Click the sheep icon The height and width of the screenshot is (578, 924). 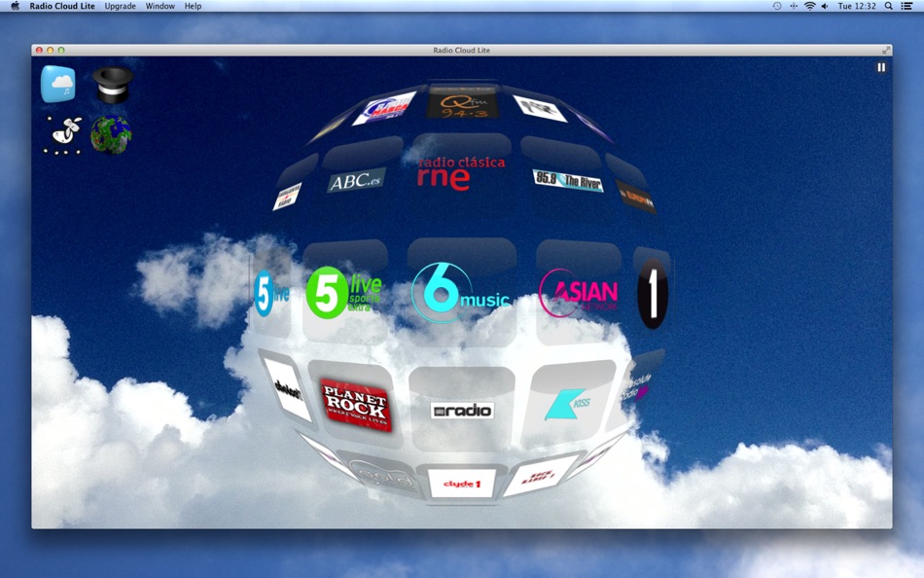[63, 134]
